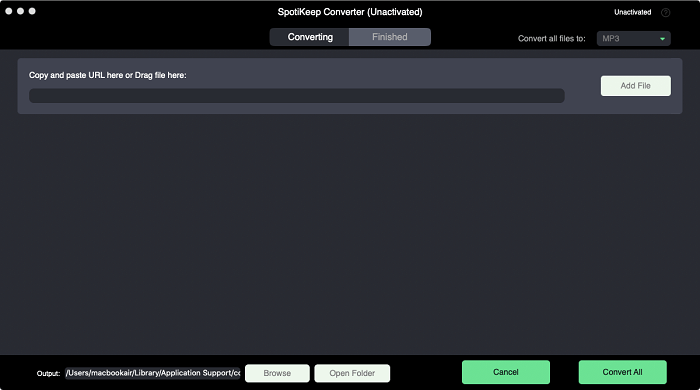Close the SpotiKeep Converter window
The image size is (700, 390).
8,11
